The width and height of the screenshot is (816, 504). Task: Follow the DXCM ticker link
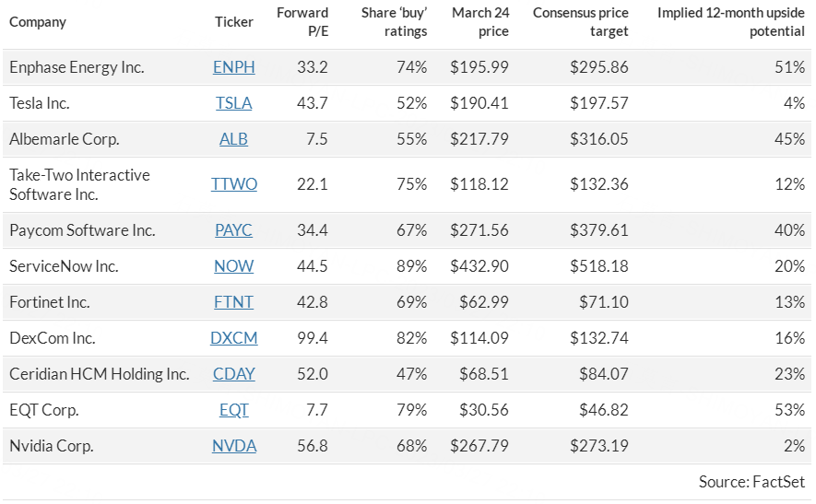point(233,337)
